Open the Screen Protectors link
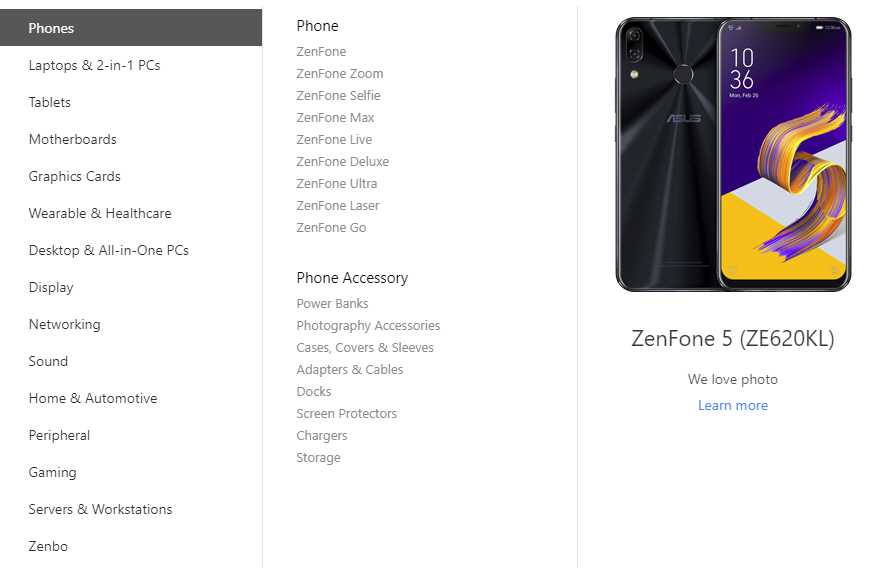The width and height of the screenshot is (873, 568). tap(346, 413)
